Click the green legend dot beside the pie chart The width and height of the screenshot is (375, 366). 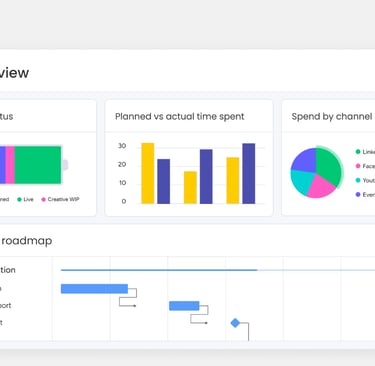pos(358,152)
